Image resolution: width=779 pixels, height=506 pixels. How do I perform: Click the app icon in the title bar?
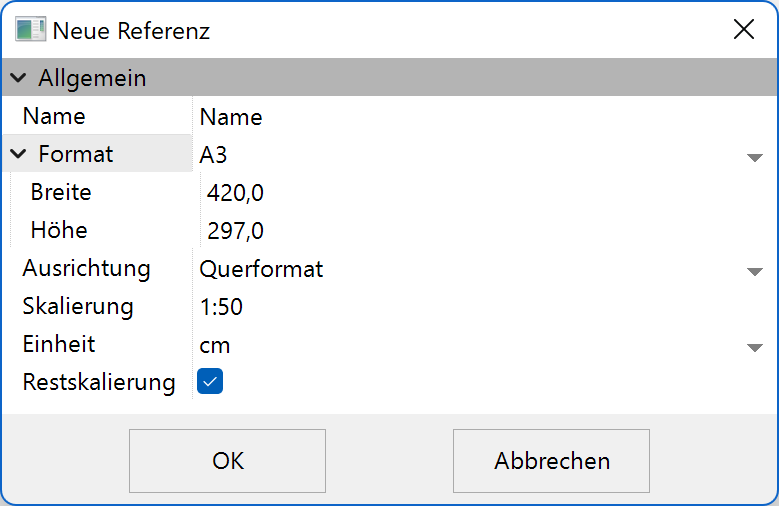[x=30, y=29]
